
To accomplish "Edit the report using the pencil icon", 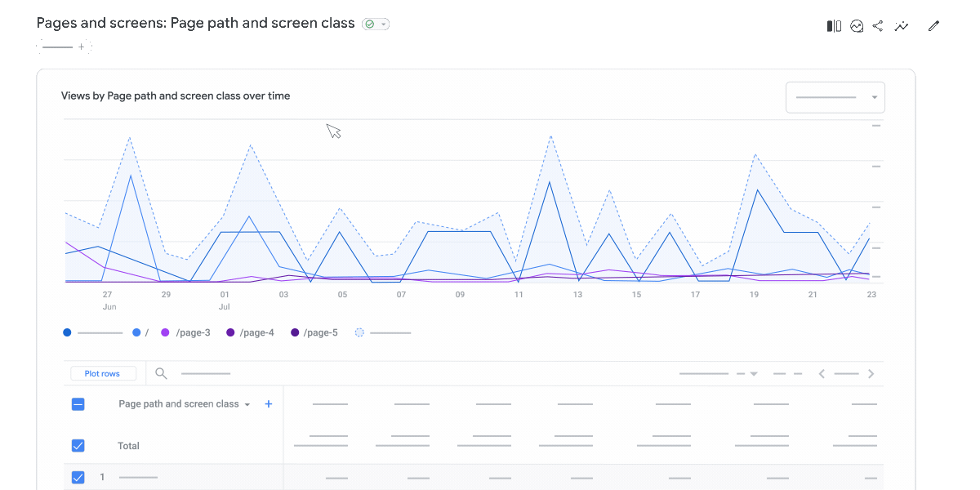I will pyautogui.click(x=933, y=25).
